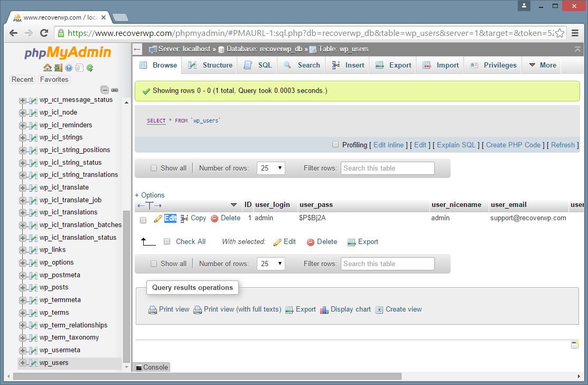Expand wp_options tree node
588x385 pixels.
(23, 263)
